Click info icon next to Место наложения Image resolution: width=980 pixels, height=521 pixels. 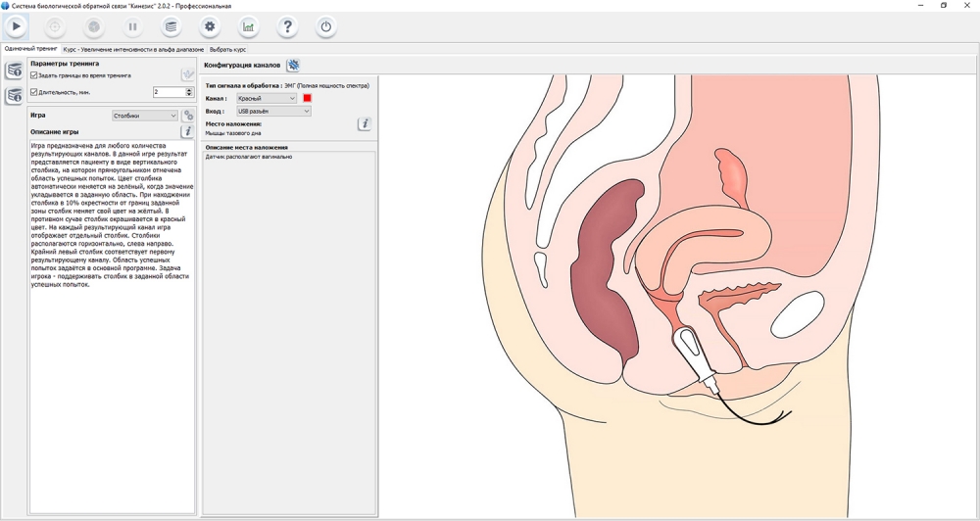tap(365, 124)
